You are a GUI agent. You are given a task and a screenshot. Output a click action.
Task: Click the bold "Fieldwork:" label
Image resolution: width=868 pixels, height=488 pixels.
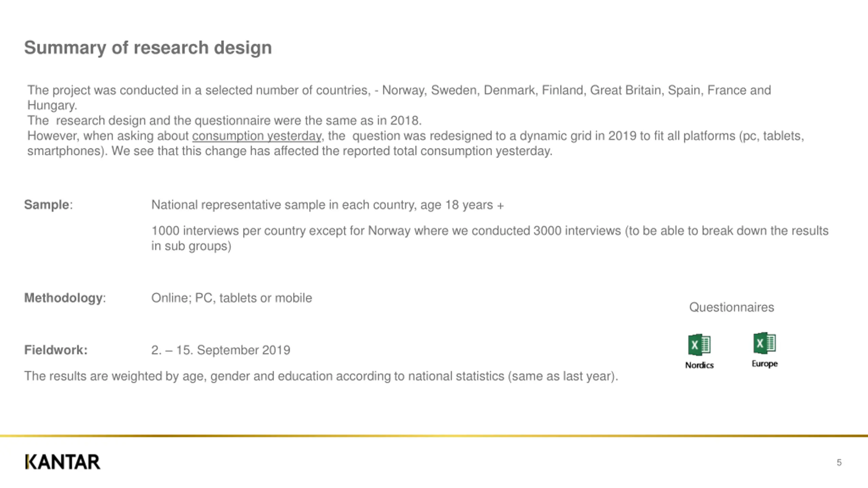point(56,350)
